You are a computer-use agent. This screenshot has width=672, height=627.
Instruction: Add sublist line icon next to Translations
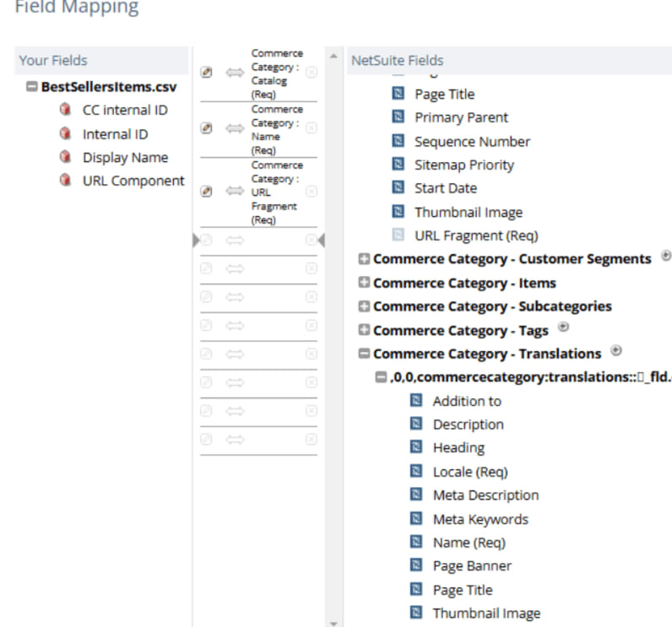(x=615, y=350)
